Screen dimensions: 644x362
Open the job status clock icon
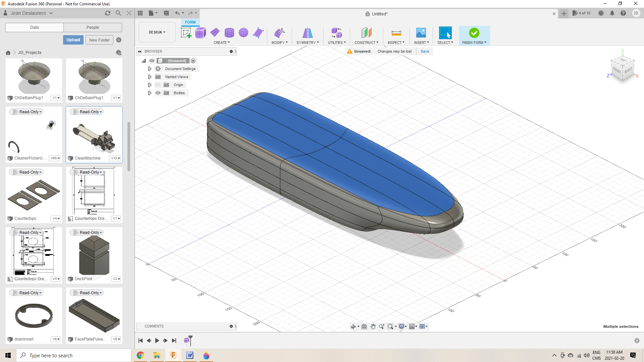tap(601, 13)
